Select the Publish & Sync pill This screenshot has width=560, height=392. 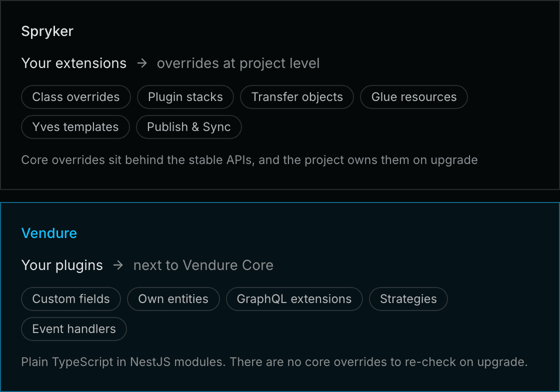pos(189,127)
